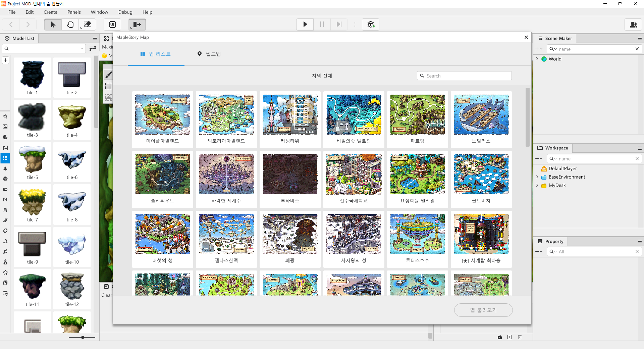Image resolution: width=644 pixels, height=349 pixels.
Task: Clear the Workspace name search
Action: tap(637, 159)
